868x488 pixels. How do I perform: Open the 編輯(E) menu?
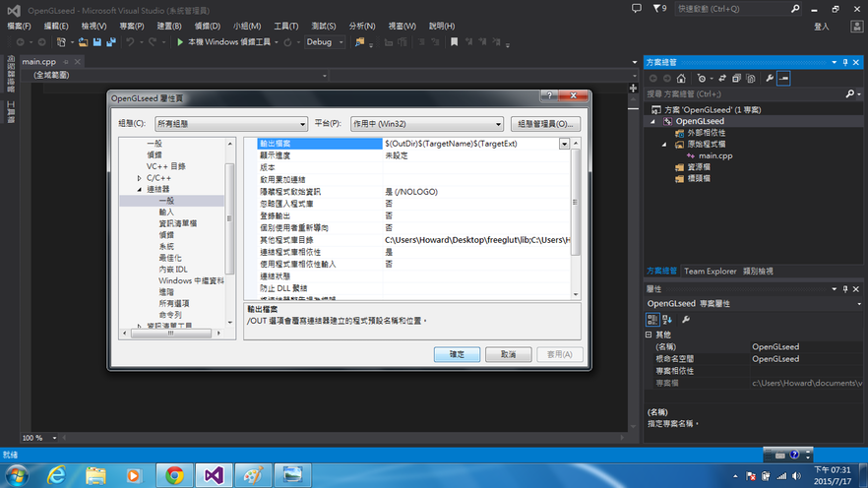click(x=56, y=26)
